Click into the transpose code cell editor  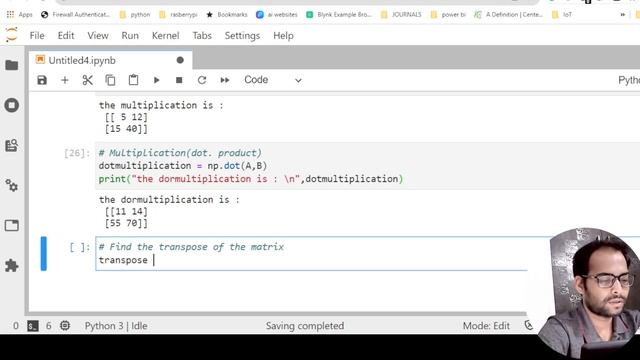[311, 253]
